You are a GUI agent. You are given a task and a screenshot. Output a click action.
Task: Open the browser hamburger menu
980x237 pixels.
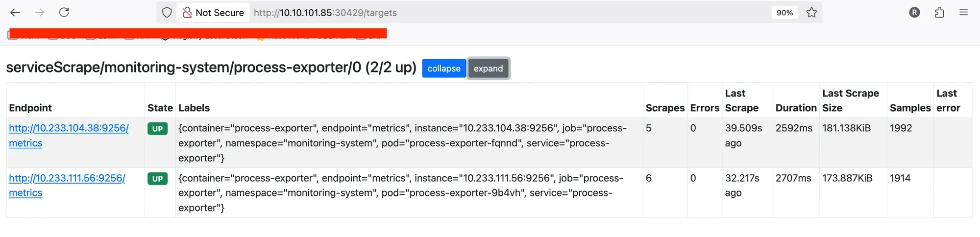963,13
